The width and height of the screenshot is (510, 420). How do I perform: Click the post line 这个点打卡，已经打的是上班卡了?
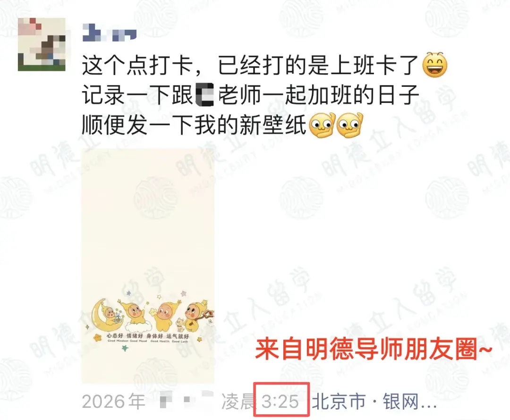click(250, 65)
